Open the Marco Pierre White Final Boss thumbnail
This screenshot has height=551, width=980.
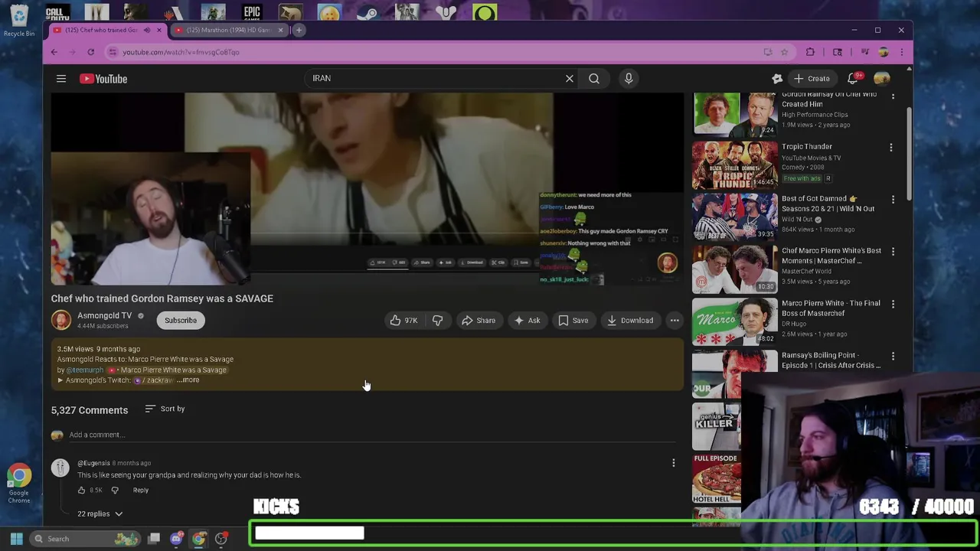[x=735, y=321]
